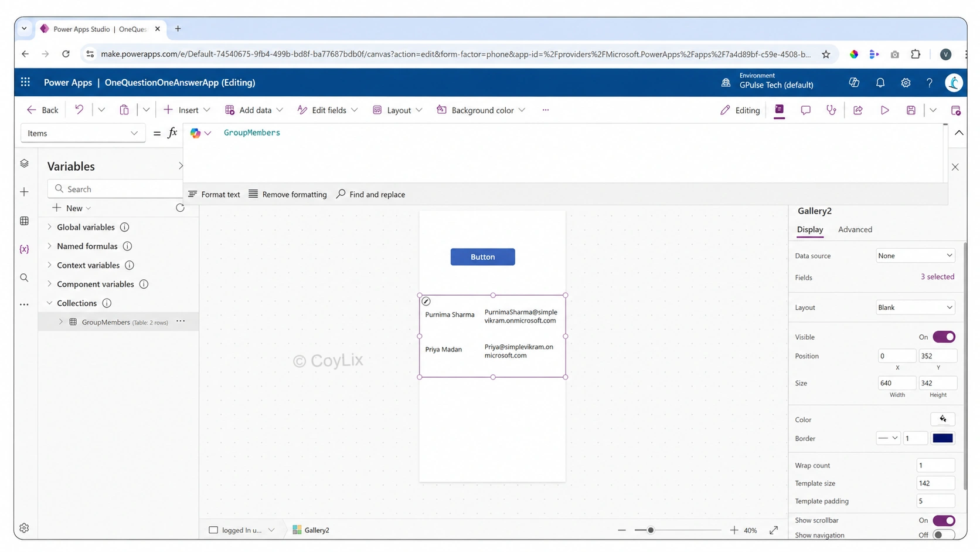
Task: Refresh the variables list
Action: click(180, 208)
